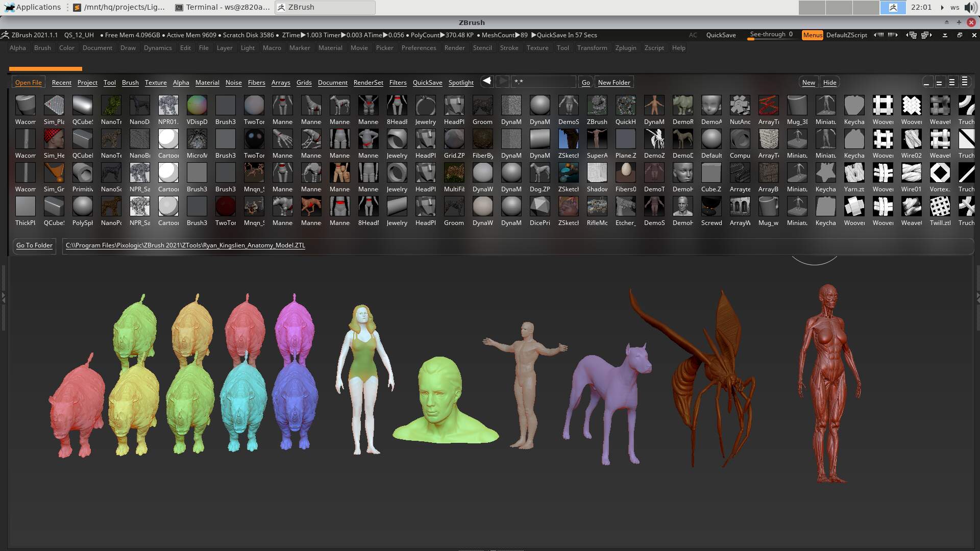980x551 pixels.
Task: Switch to the Recent LightBox tab
Action: click(x=62, y=82)
